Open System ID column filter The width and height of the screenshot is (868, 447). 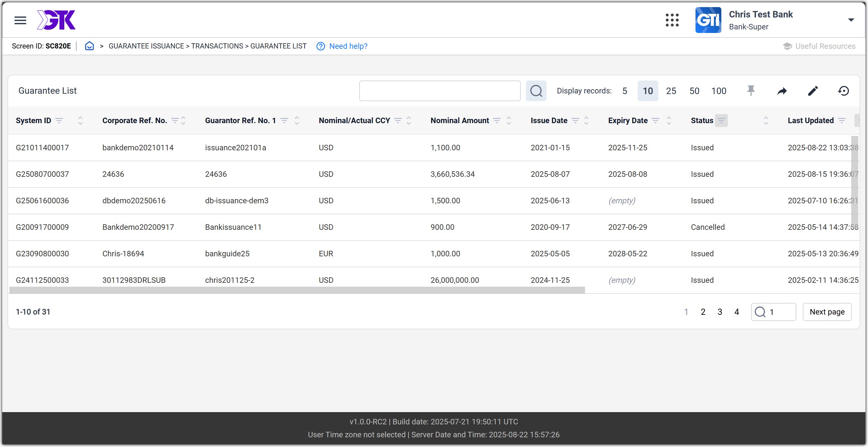pos(59,121)
